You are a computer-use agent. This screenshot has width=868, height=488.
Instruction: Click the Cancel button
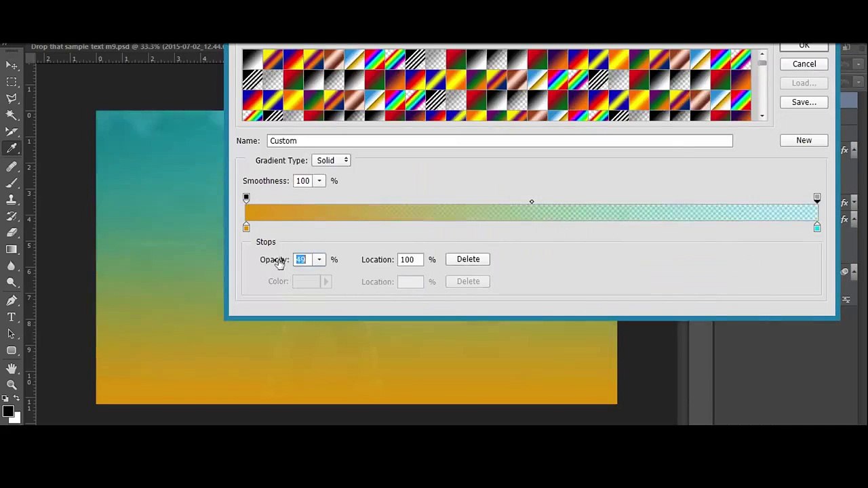(804, 64)
